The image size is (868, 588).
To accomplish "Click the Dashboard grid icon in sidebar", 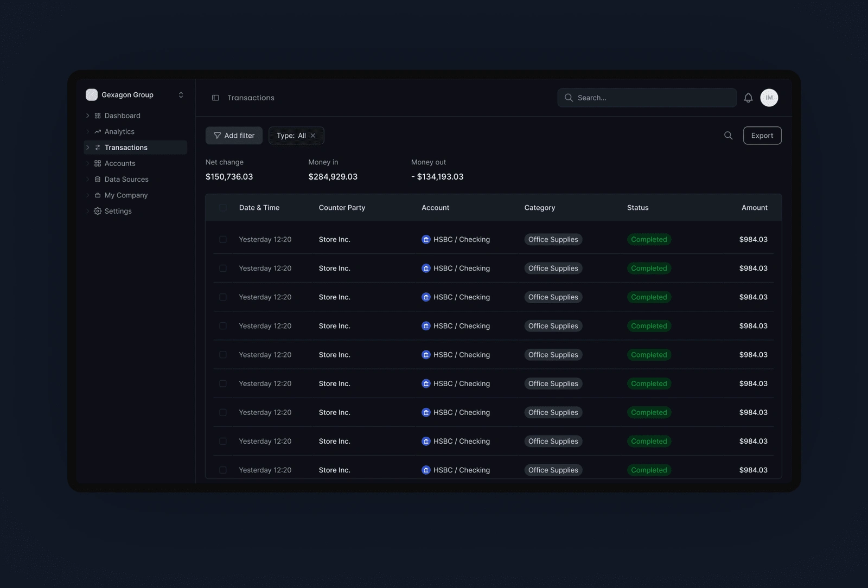I will click(x=98, y=116).
